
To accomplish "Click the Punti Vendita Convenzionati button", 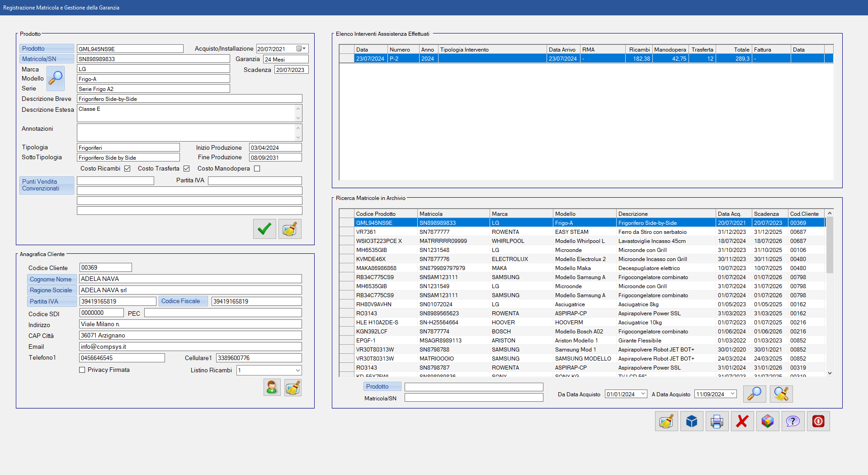I will tap(47, 185).
